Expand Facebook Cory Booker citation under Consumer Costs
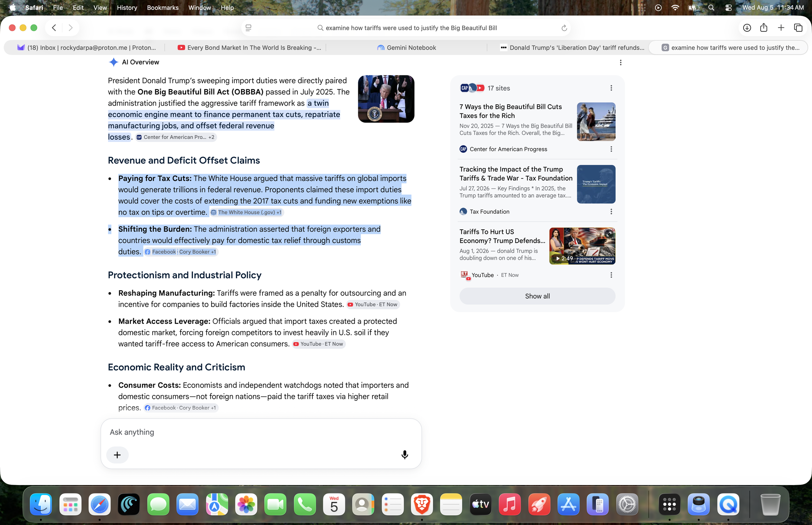Screen dimensions: 812x525 181,408
